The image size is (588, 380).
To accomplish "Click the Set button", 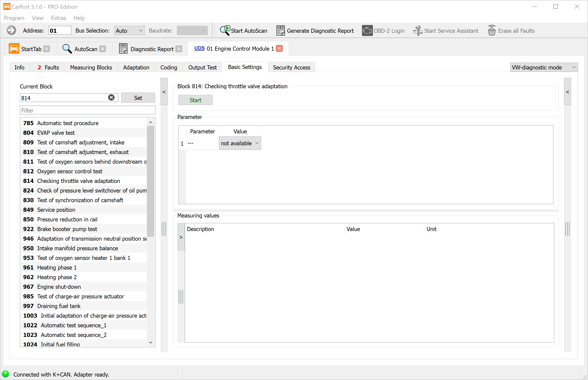I will [x=138, y=98].
